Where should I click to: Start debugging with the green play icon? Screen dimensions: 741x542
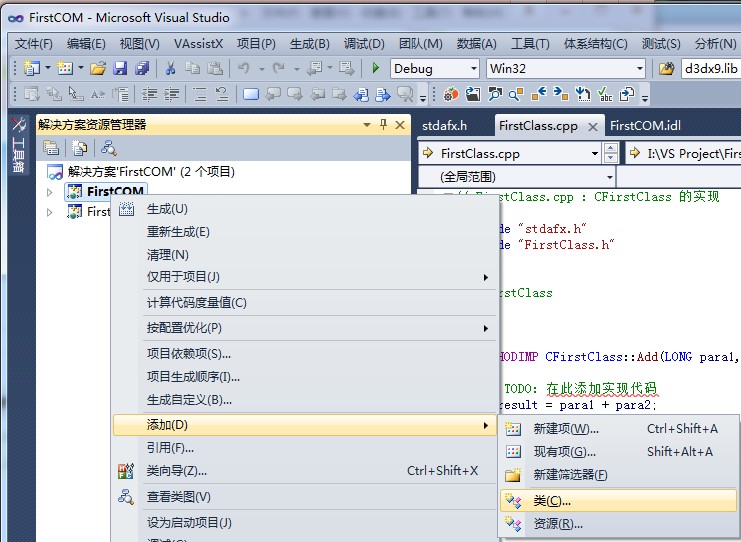(376, 68)
